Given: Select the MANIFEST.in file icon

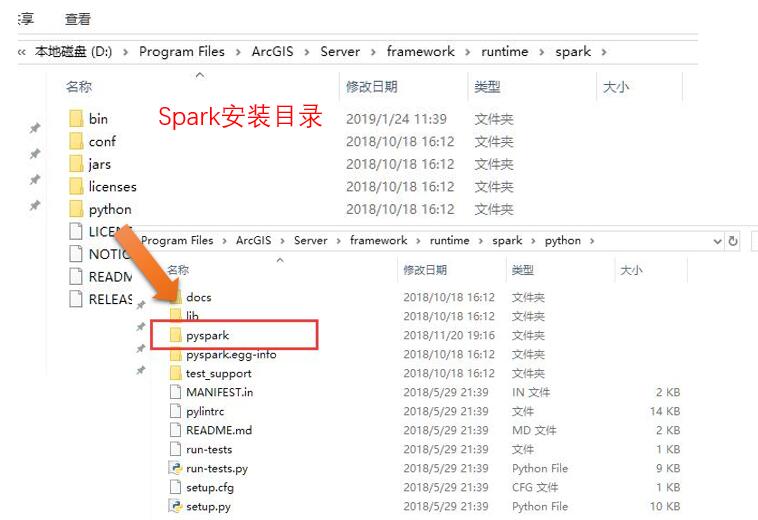Looking at the screenshot, I should 175,392.
